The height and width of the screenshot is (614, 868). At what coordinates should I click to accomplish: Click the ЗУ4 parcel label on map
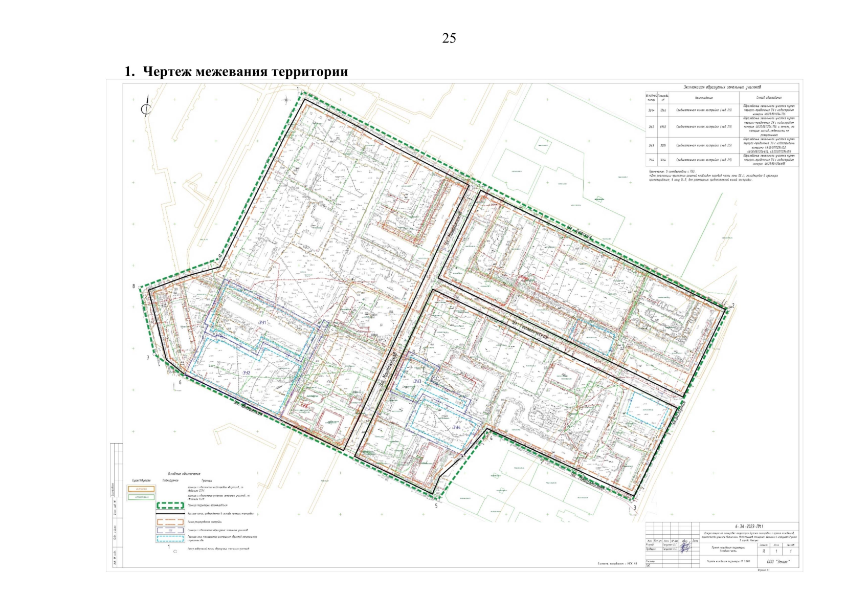tap(456, 427)
